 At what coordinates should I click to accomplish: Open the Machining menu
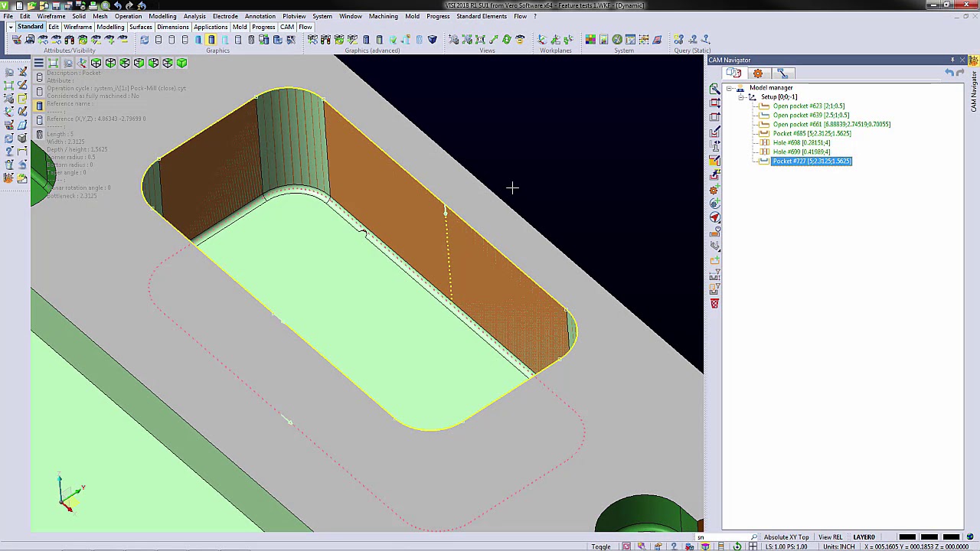(x=383, y=16)
